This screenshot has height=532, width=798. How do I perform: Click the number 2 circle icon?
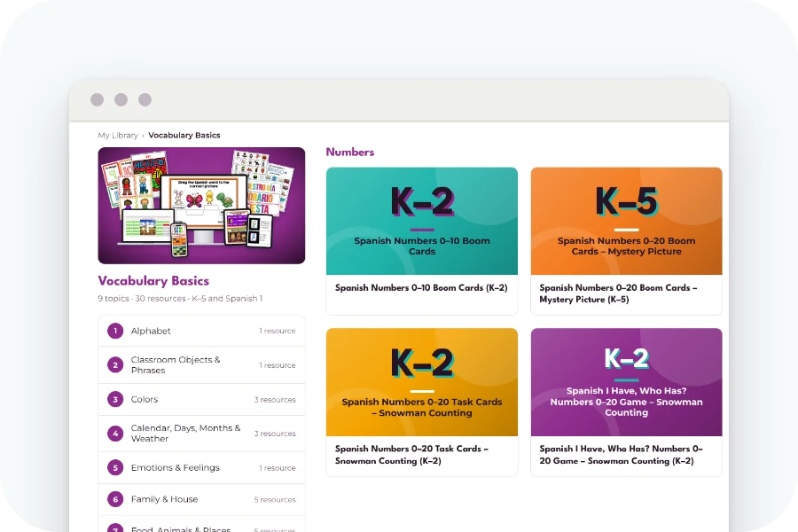(x=115, y=365)
